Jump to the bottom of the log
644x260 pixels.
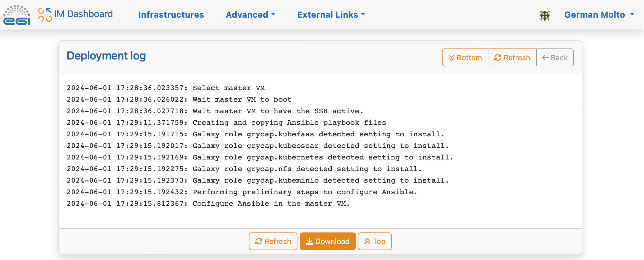click(465, 58)
